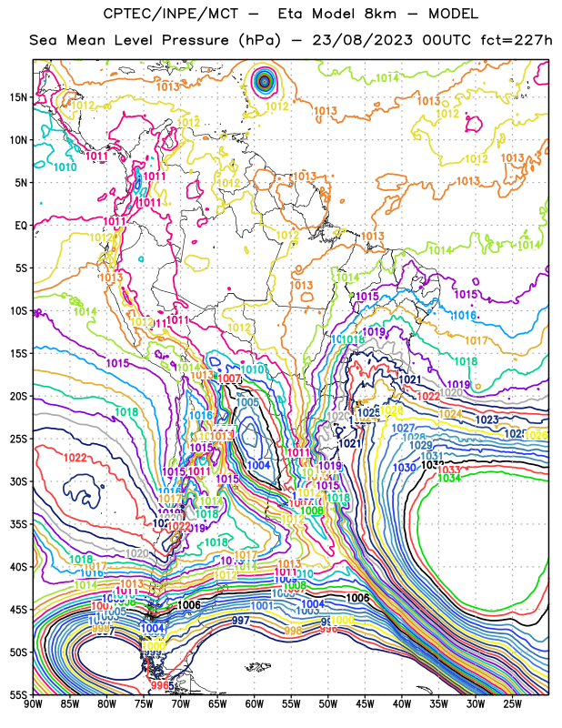Click the 5S latitude label
The width and height of the screenshot is (562, 728).
21,268
